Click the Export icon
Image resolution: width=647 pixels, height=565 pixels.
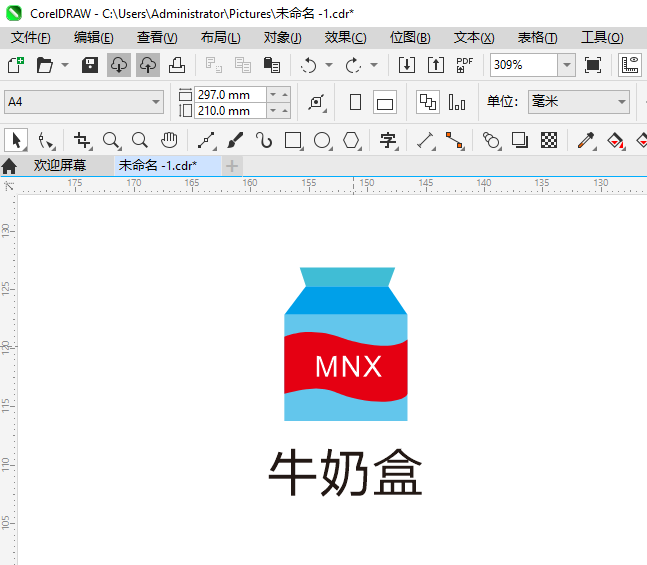coord(436,65)
